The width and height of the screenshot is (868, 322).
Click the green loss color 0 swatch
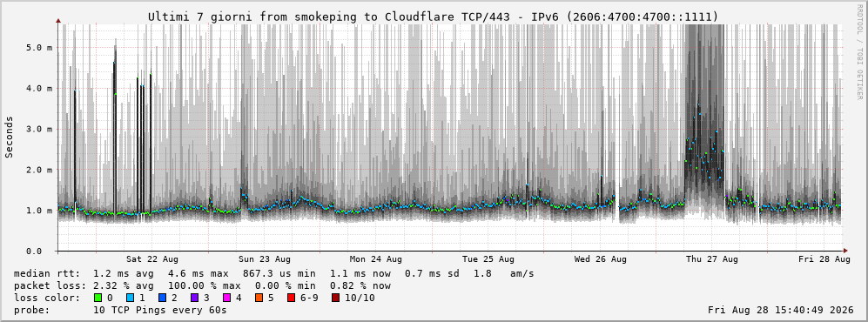98,299
